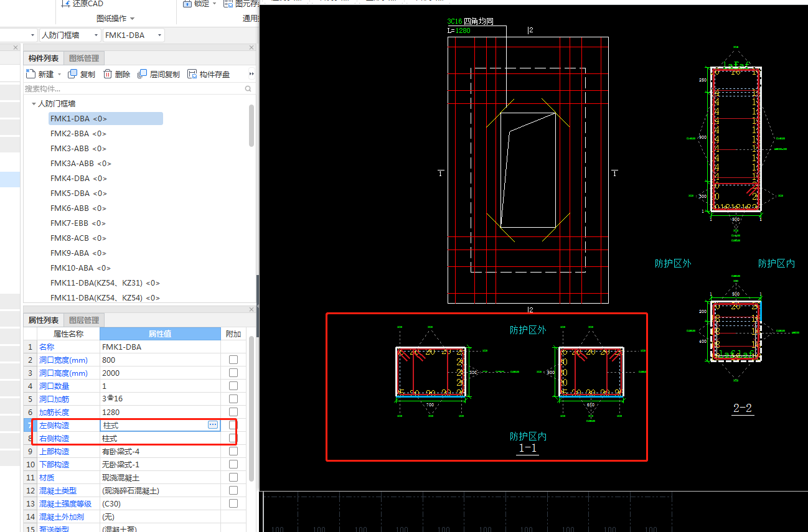Click the 材质 value 现浇混凝土

point(161,477)
